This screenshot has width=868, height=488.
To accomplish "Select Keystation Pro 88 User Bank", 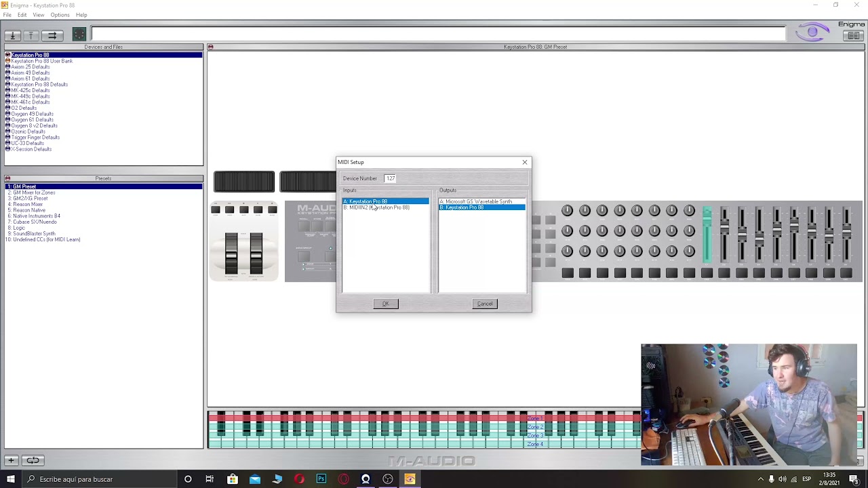I will pos(41,61).
